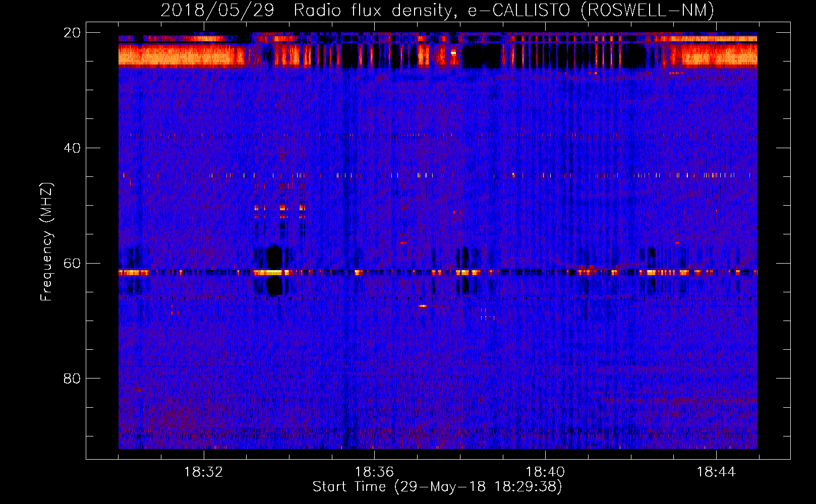Click the frequency tick label '20'
The height and width of the screenshot is (504, 816).
click(x=72, y=33)
